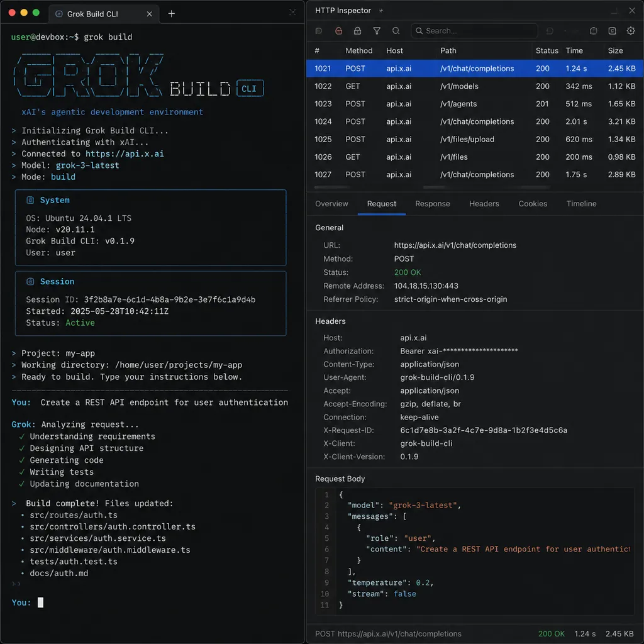
Task: Select the Request tab
Action: (382, 204)
